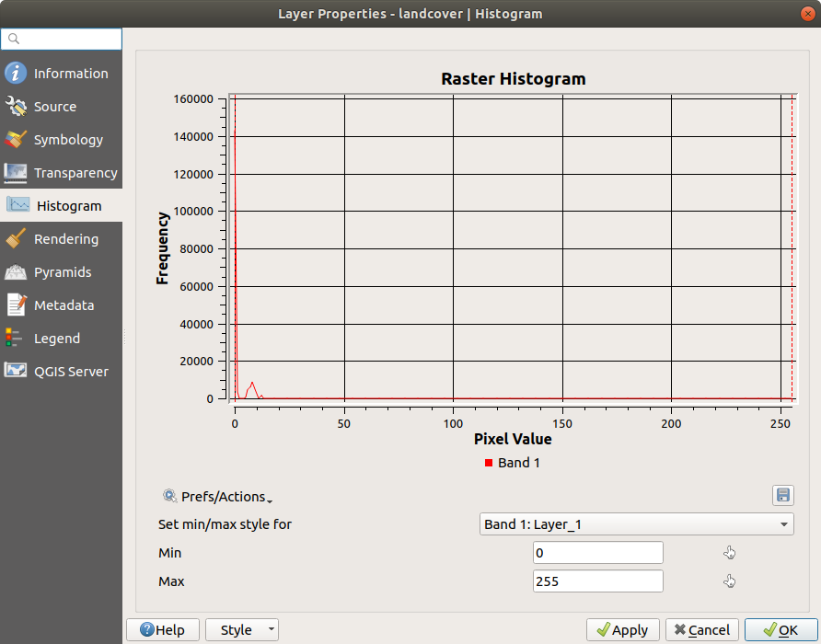Open the Style dropdown button
The height and width of the screenshot is (644, 821).
pos(242,630)
